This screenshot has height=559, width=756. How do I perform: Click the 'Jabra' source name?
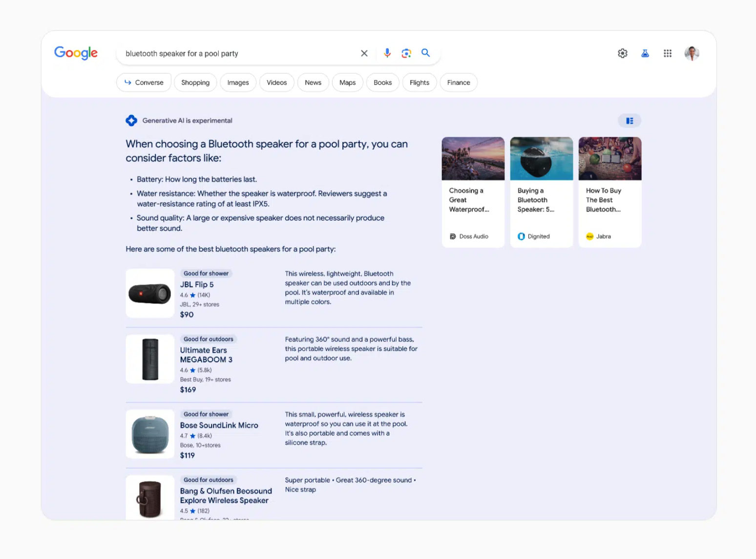(604, 236)
